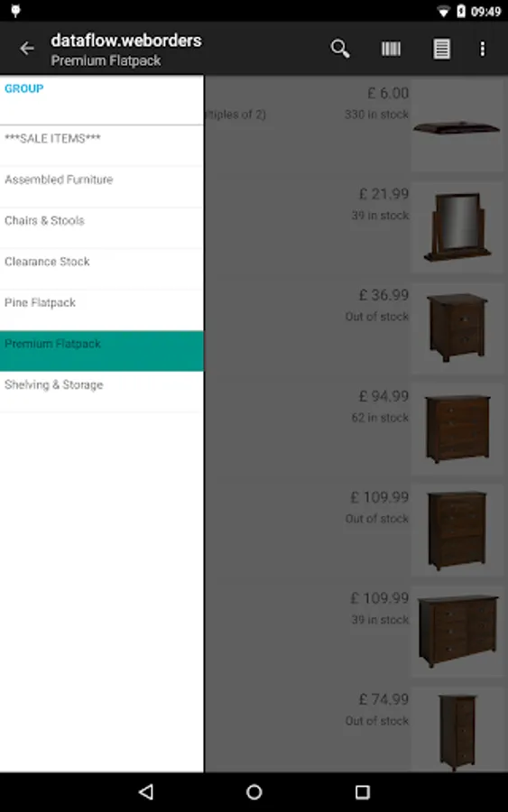Image resolution: width=508 pixels, height=812 pixels.
Task: Tap the Android back navigation button
Action: tap(146, 791)
